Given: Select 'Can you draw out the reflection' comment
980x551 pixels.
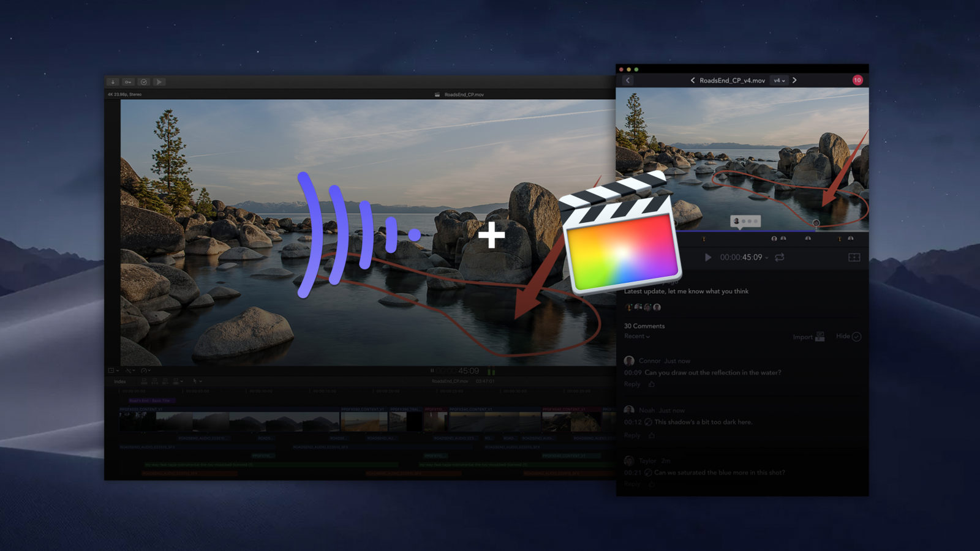Looking at the screenshot, I should pos(713,372).
